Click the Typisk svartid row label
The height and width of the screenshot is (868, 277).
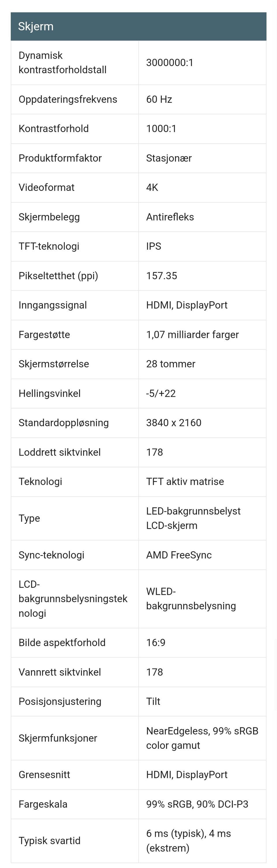point(49,841)
